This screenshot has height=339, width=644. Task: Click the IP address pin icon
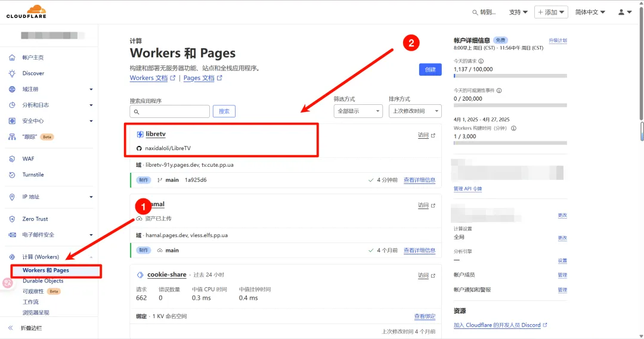coord(12,197)
